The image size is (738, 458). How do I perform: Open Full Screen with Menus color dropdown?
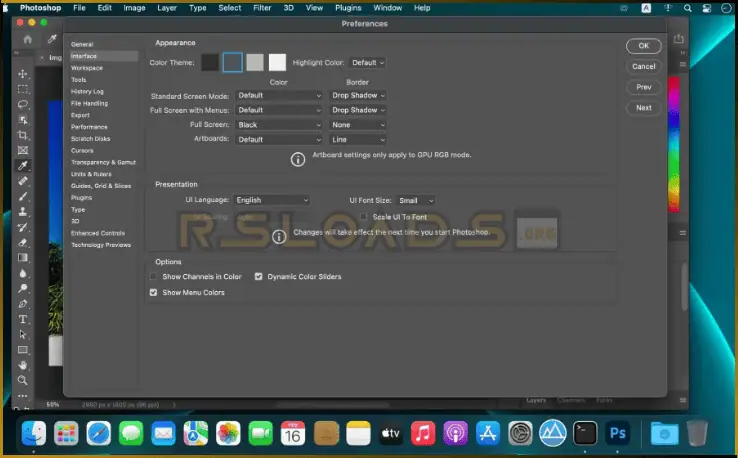click(x=279, y=110)
